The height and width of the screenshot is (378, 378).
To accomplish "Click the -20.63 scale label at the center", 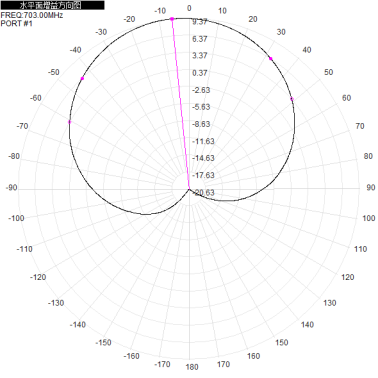I will [203, 192].
